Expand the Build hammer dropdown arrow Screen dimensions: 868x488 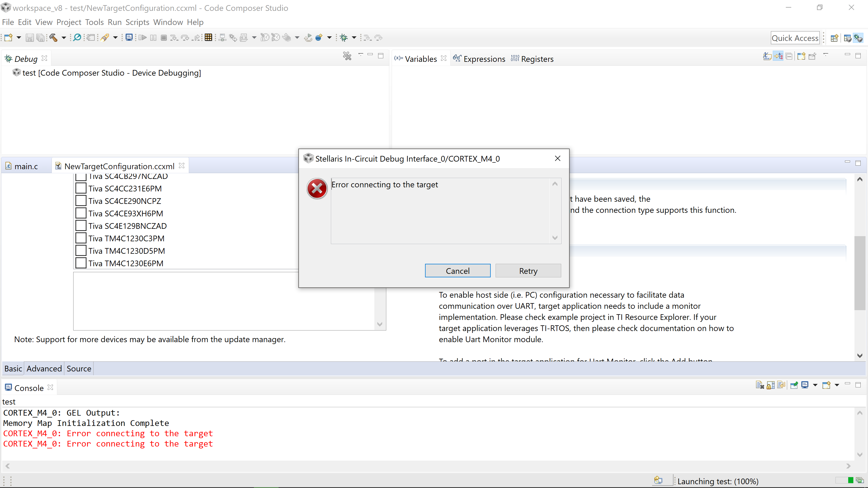click(63, 38)
